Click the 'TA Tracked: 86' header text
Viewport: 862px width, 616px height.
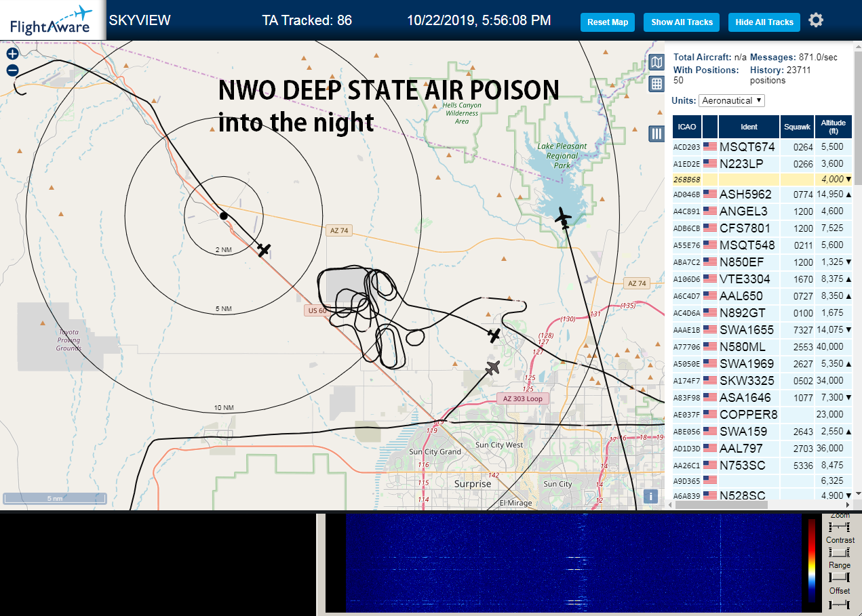click(307, 20)
